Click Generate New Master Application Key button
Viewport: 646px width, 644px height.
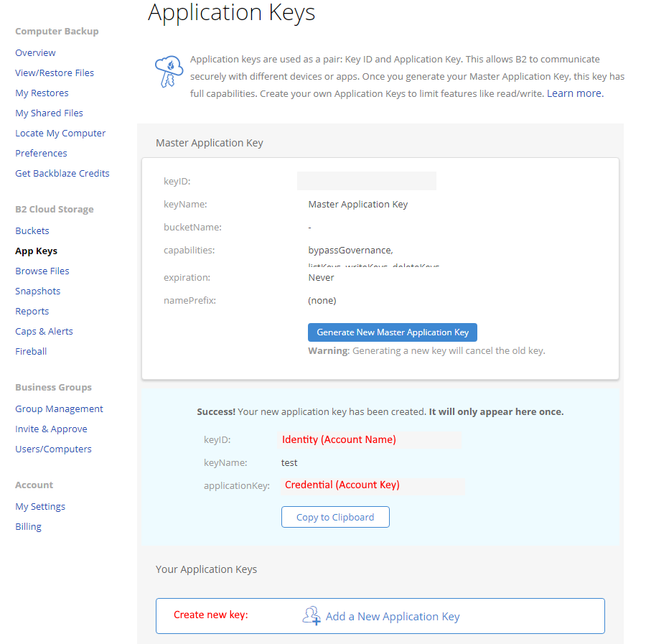click(392, 332)
